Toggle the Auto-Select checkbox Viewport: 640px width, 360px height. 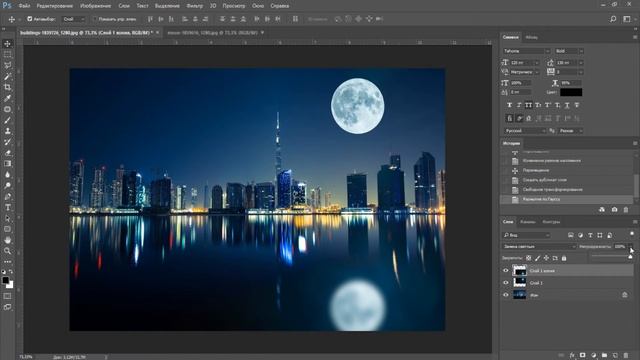(29, 19)
